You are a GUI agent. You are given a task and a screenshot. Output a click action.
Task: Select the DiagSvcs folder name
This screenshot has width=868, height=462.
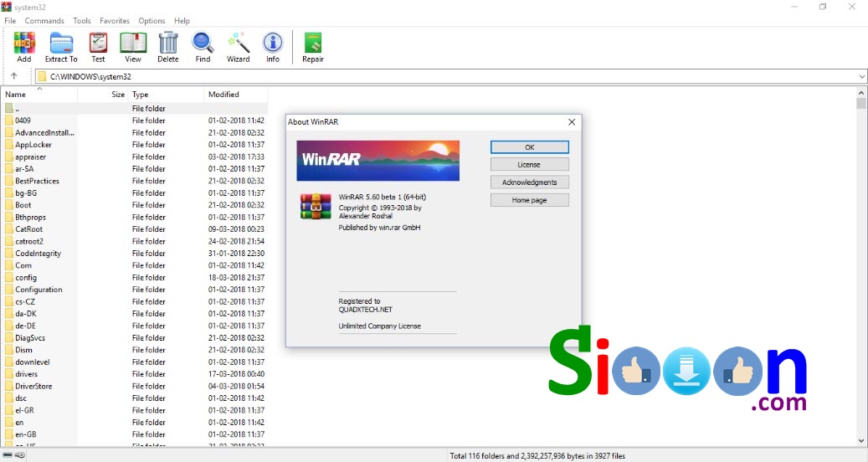(x=30, y=338)
